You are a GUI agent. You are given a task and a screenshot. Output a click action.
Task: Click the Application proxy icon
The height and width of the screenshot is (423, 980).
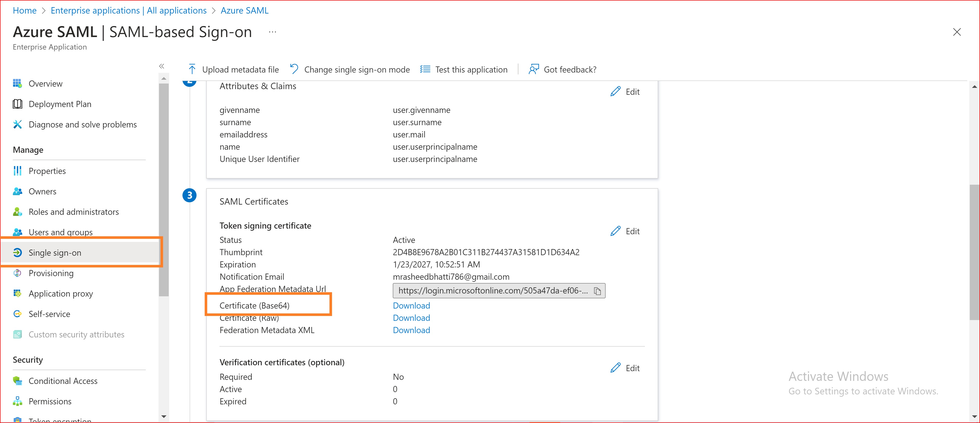(18, 293)
